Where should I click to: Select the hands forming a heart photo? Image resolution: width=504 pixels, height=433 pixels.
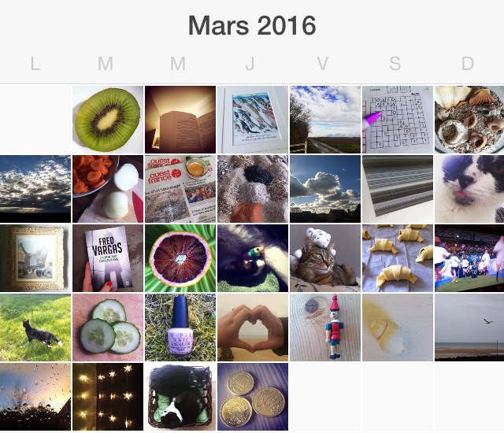point(253,328)
